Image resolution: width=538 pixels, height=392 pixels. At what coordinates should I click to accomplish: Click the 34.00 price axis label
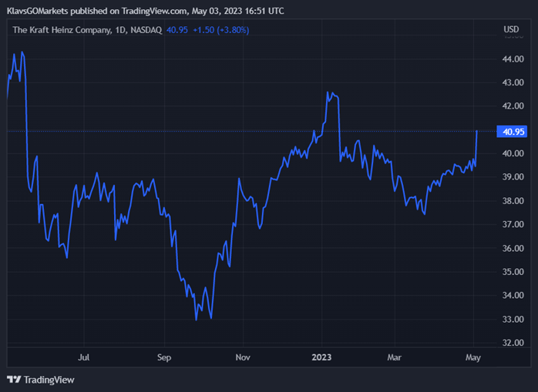[x=513, y=295]
